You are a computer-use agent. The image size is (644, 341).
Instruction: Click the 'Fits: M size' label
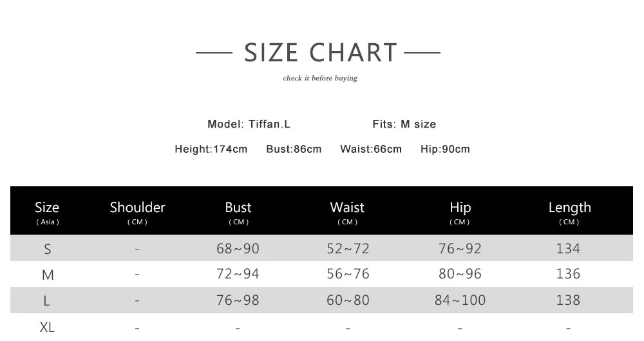point(404,124)
